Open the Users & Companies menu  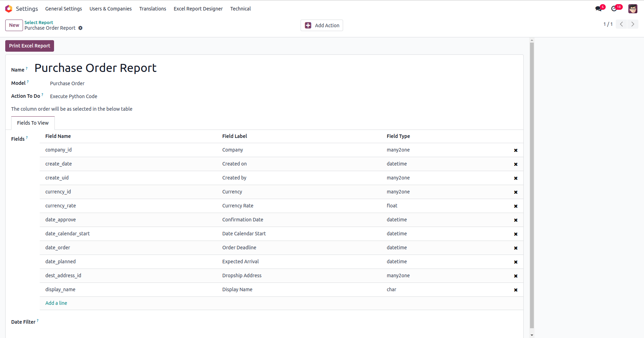(x=111, y=9)
